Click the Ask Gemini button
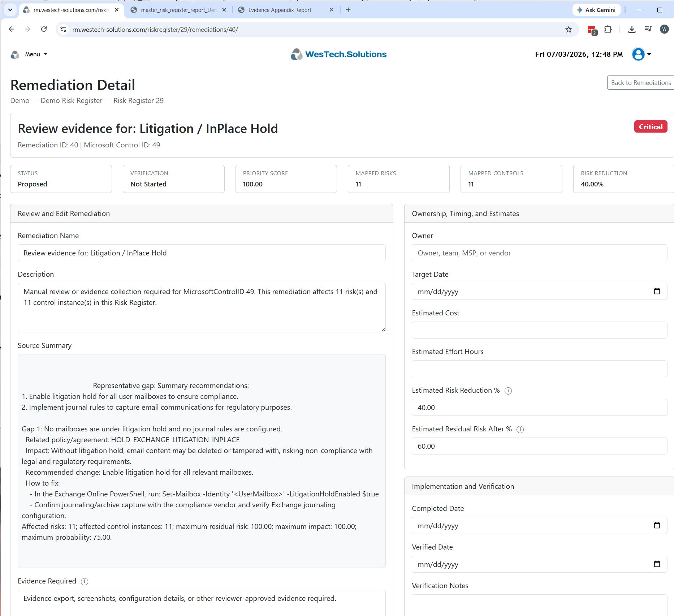The image size is (674, 616). (x=596, y=10)
